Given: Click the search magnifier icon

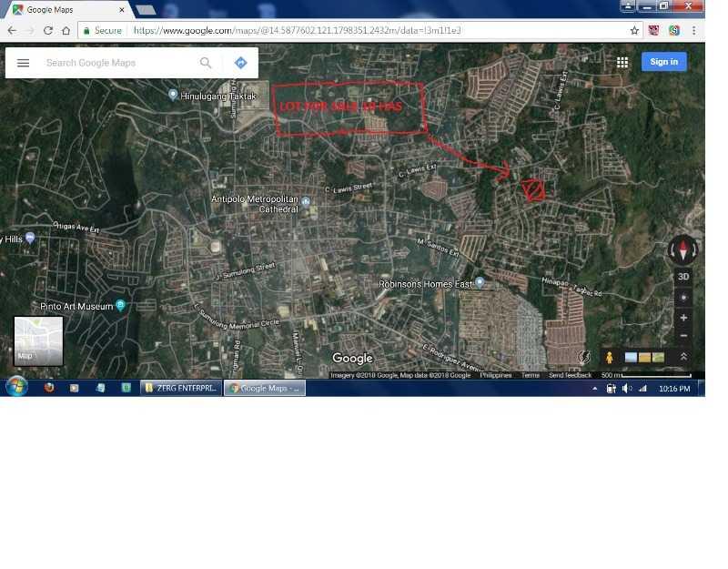Looking at the screenshot, I should tap(206, 63).
